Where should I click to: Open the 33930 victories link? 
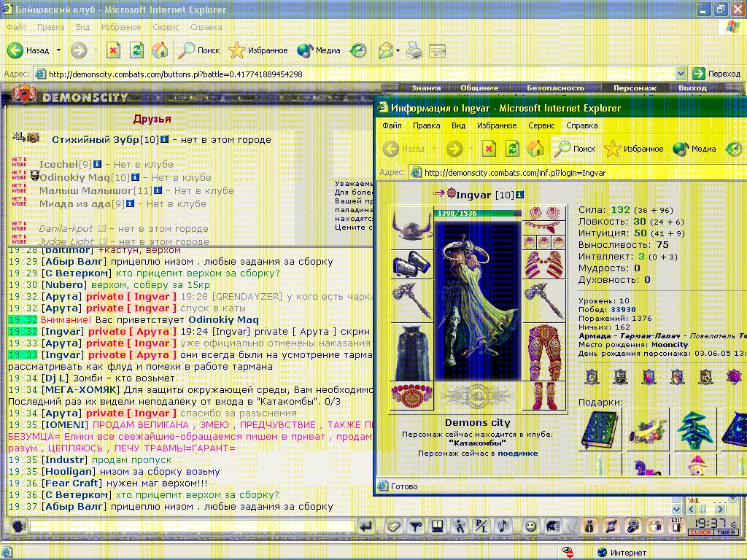623,309
